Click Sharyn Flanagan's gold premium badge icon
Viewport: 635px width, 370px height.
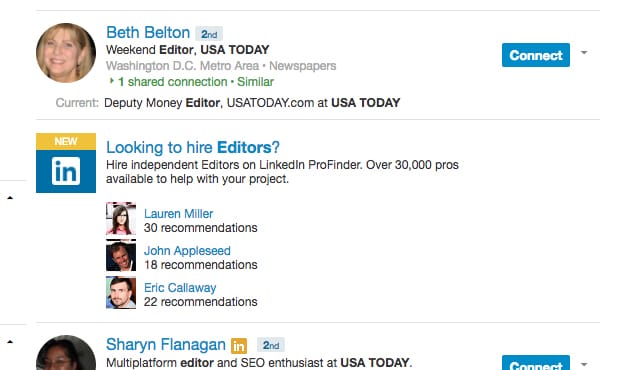(x=239, y=346)
